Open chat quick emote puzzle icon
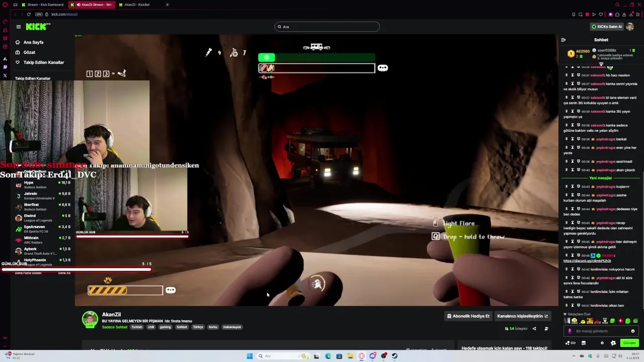Viewport: 644px width, 362px height. pos(613,343)
